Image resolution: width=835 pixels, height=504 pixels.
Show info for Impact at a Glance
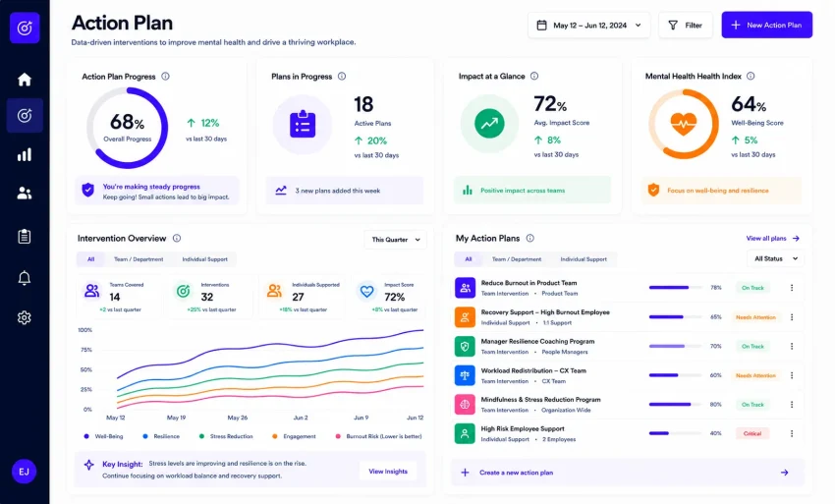pyautogui.click(x=534, y=77)
